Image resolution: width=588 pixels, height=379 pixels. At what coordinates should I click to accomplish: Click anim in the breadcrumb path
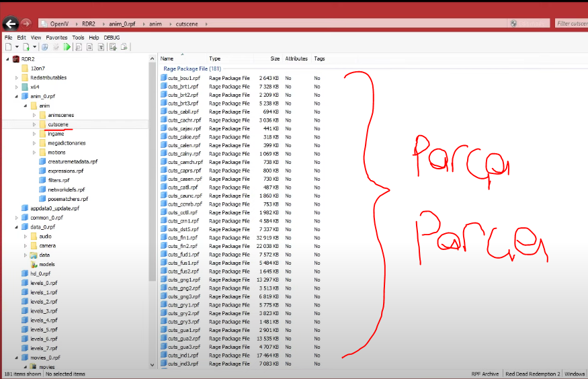[x=155, y=24]
